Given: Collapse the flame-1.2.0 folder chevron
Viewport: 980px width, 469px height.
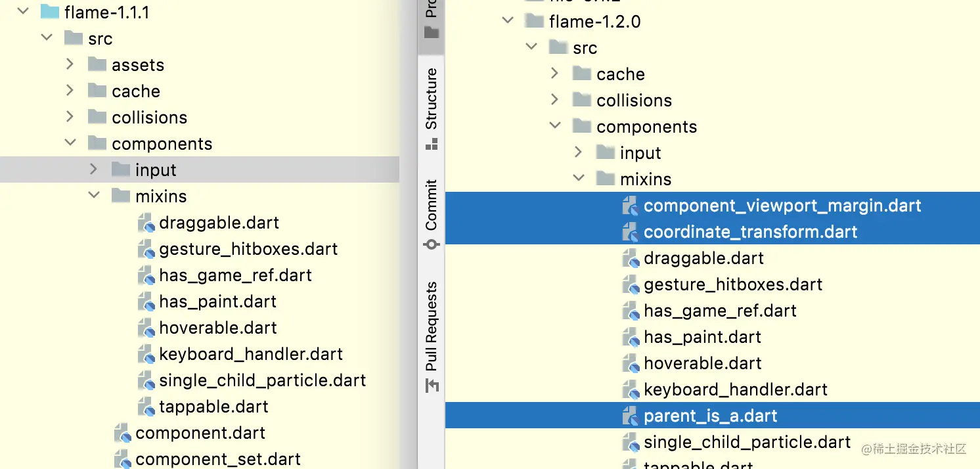Looking at the screenshot, I should point(508,21).
